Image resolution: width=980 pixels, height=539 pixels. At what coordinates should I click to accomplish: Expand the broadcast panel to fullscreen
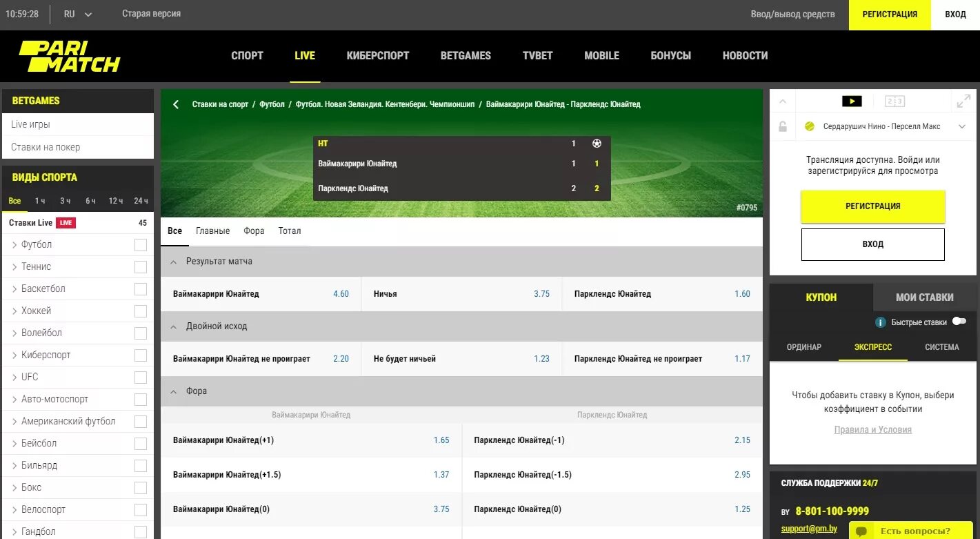click(x=963, y=101)
